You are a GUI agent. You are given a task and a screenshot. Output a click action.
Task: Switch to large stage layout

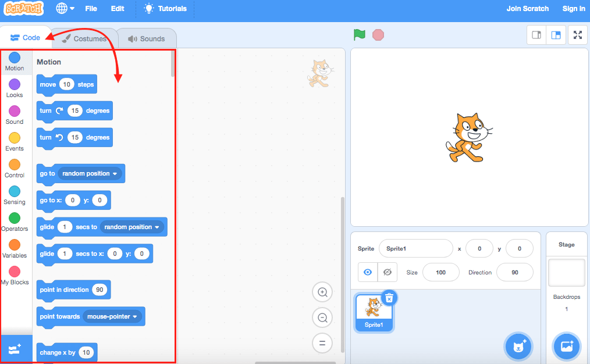click(556, 35)
